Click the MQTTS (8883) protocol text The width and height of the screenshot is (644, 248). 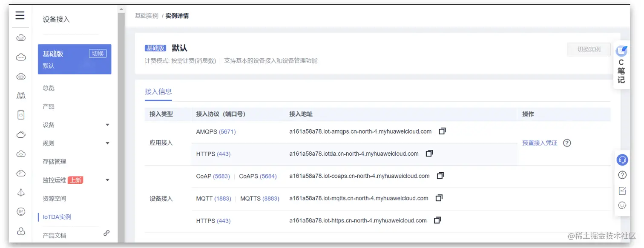pos(260,198)
